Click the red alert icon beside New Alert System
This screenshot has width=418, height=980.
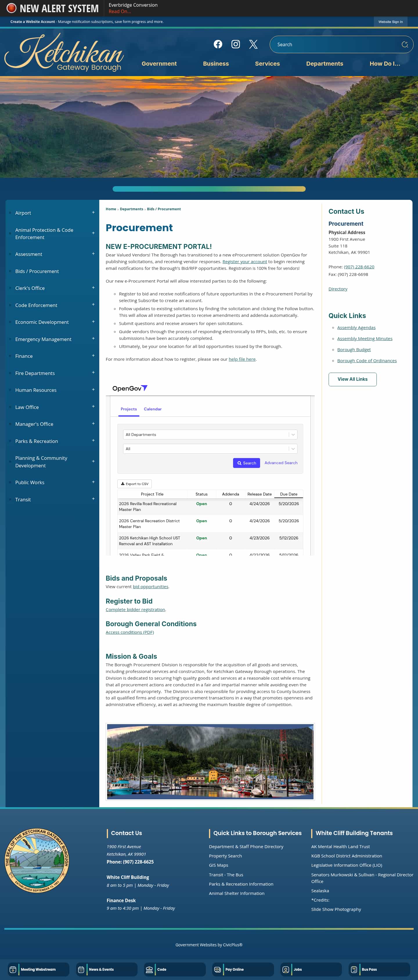[x=11, y=8]
